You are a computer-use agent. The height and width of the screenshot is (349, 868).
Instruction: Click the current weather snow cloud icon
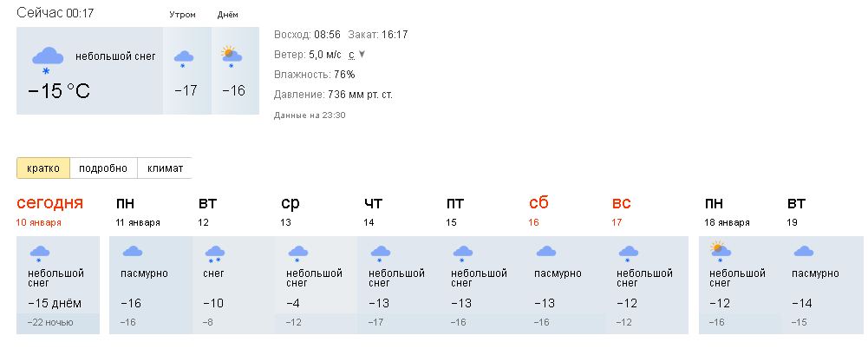pos(47,61)
